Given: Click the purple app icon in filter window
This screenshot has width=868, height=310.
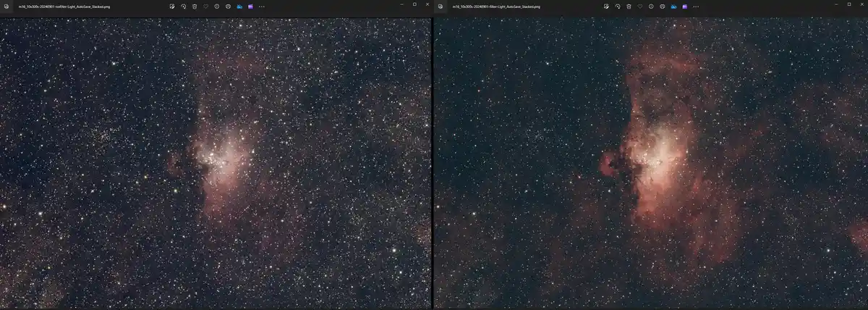Looking at the screenshot, I should coord(684,7).
